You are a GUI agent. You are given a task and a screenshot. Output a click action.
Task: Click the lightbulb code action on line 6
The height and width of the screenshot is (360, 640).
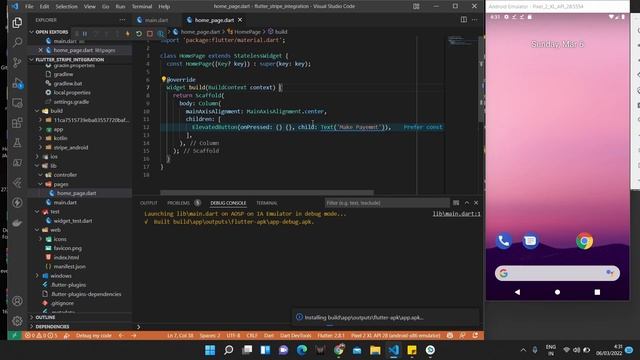point(163,79)
